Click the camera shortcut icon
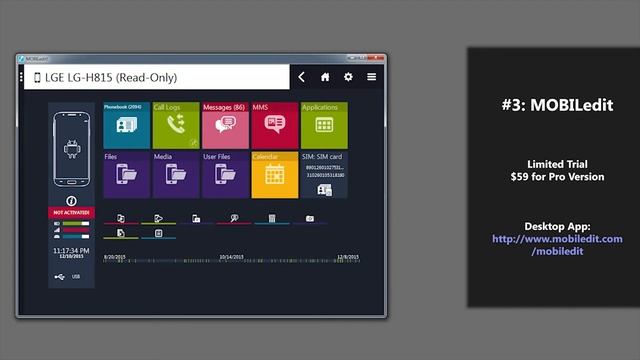640x360 pixels. pyautogui.click(x=310, y=219)
